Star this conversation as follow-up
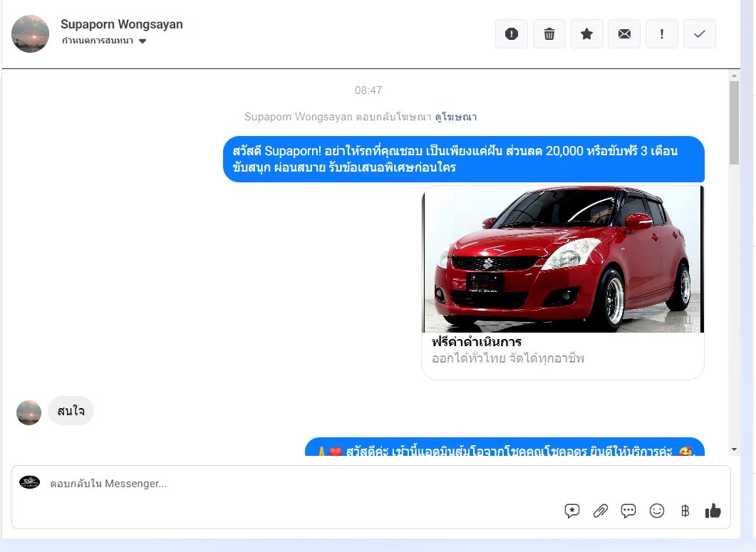This screenshot has height=552, width=756. coord(587,34)
